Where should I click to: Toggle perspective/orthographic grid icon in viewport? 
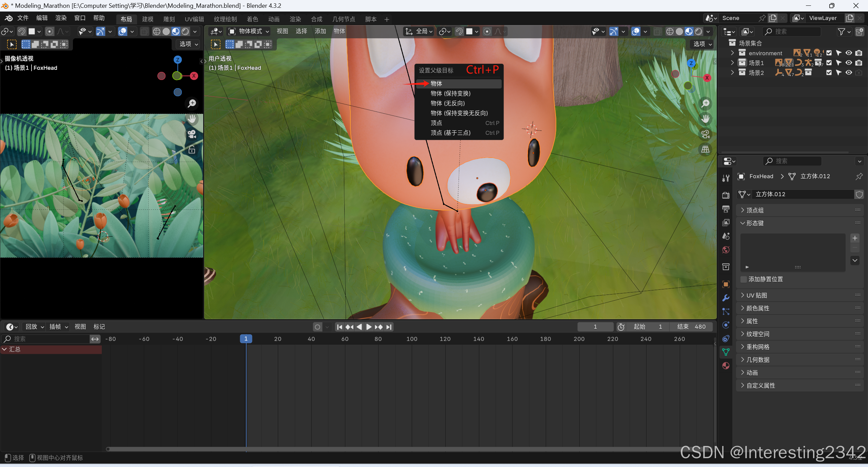tap(706, 149)
